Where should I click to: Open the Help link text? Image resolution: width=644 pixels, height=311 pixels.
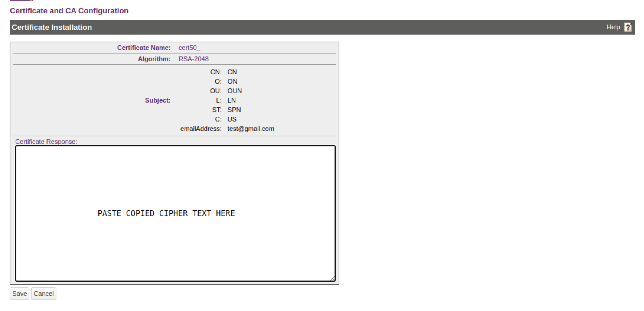(x=613, y=27)
